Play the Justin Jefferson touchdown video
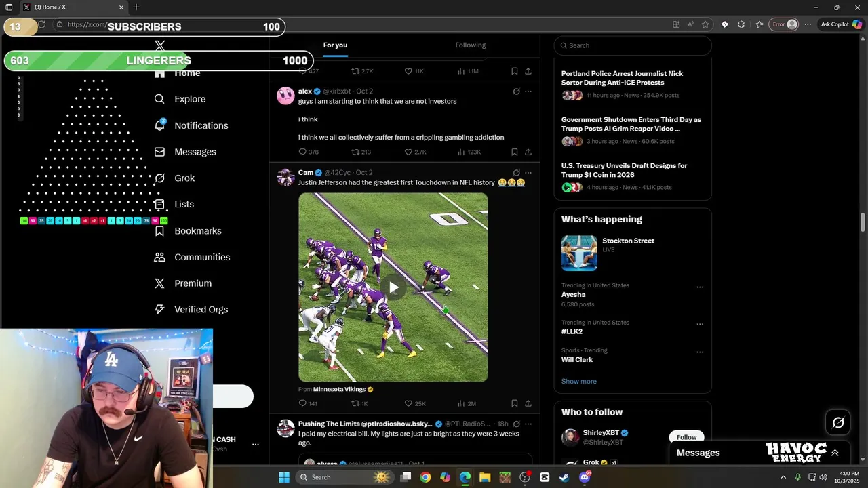This screenshot has width=868, height=488. (393, 287)
